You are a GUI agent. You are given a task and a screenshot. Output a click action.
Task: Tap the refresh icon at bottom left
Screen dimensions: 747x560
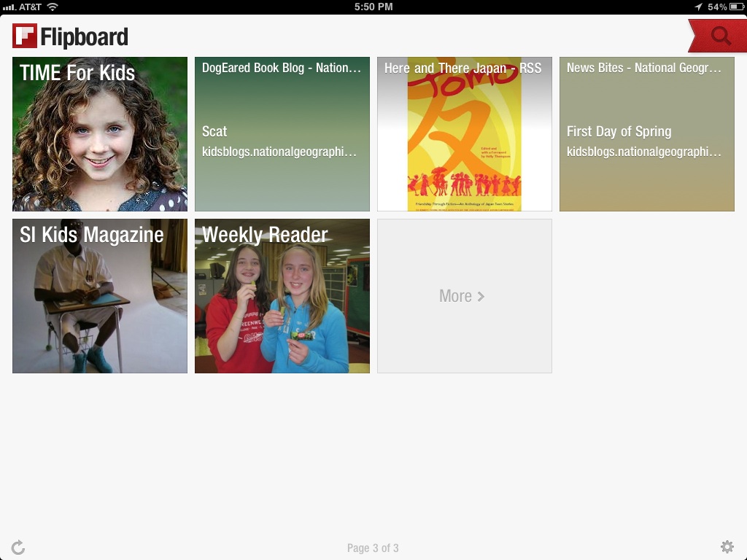coord(18,545)
